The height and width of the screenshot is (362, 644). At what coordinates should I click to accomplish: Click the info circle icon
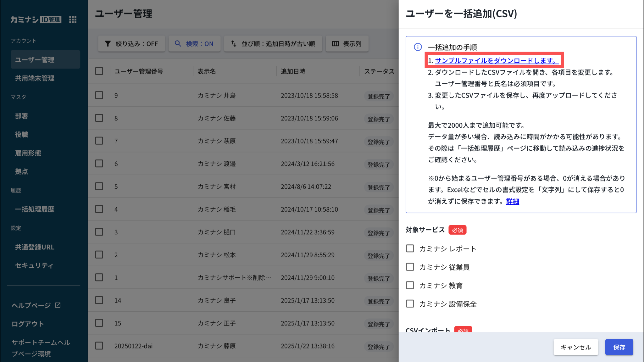click(x=418, y=47)
